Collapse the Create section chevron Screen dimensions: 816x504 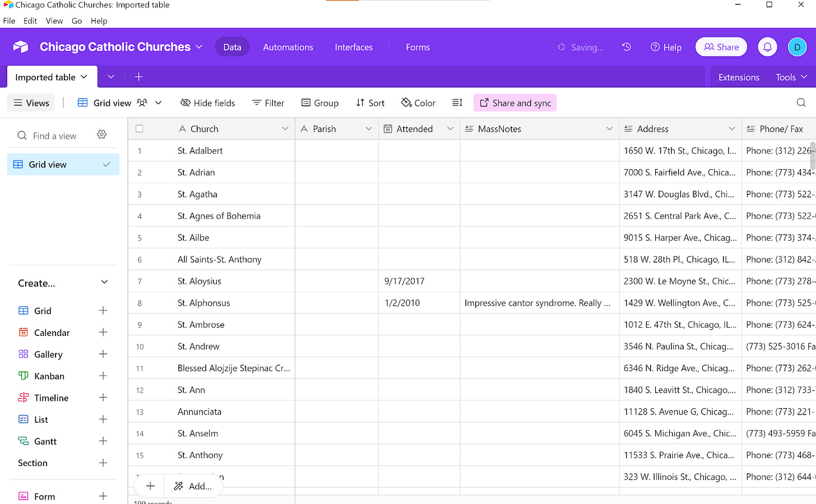(x=104, y=282)
